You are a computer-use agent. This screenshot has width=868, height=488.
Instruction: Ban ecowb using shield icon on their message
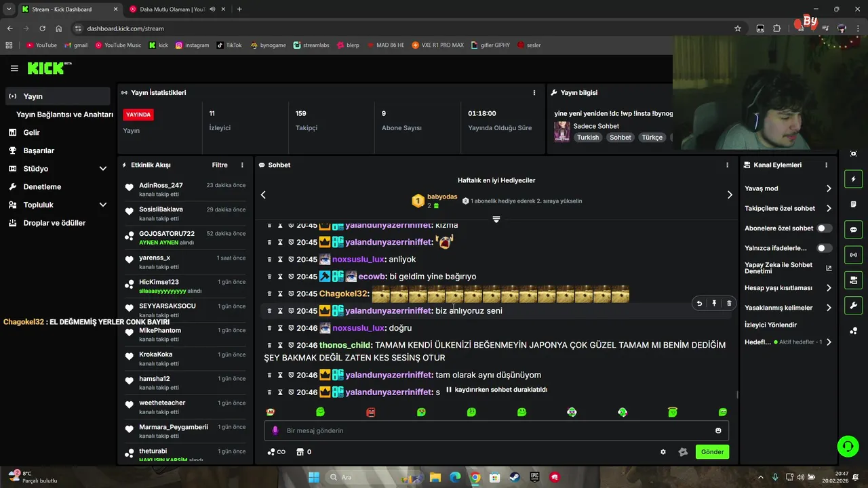(x=290, y=277)
